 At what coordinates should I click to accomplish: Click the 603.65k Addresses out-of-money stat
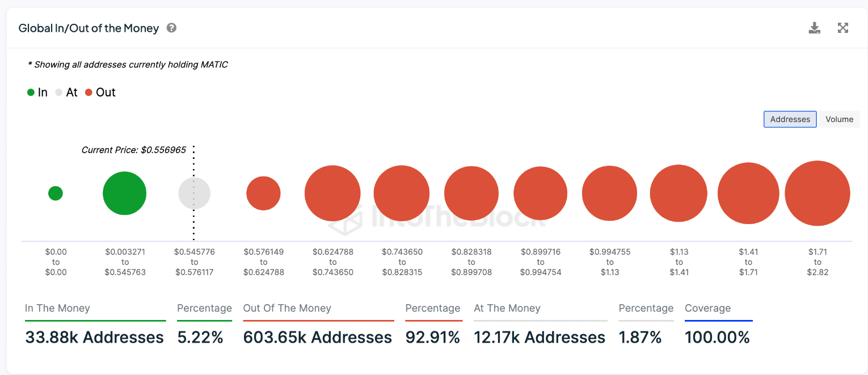[x=317, y=338]
